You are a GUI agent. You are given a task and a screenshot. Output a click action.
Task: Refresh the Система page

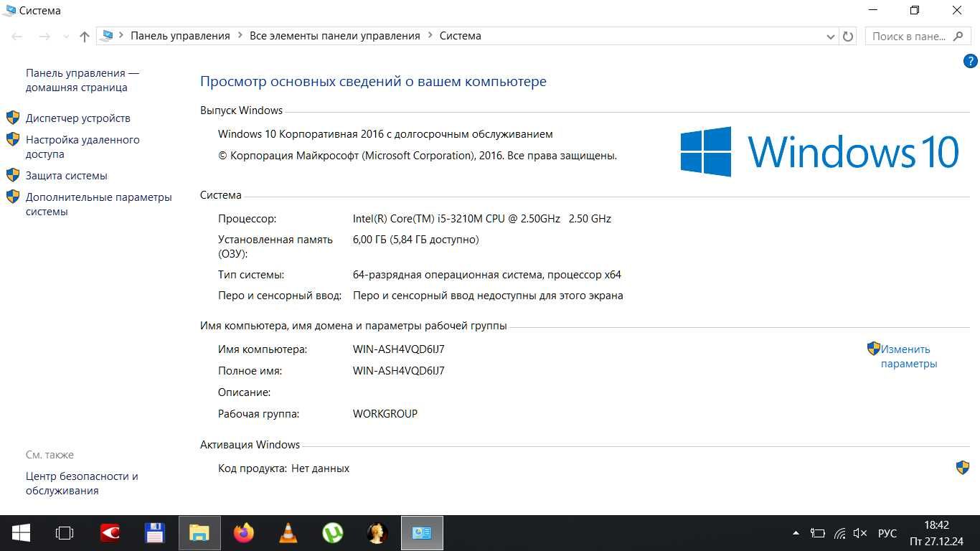(848, 36)
